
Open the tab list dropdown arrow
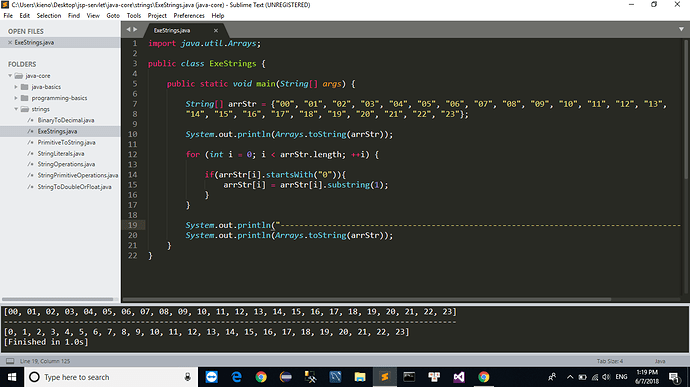click(681, 29)
